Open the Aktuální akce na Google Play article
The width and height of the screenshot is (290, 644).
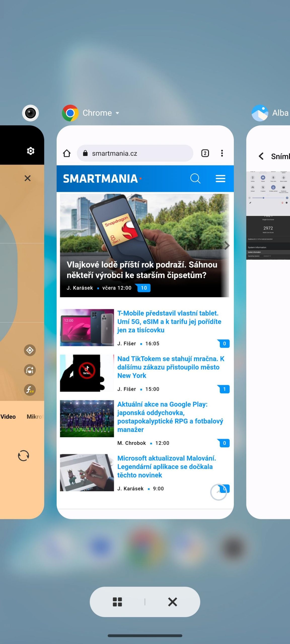point(170,417)
